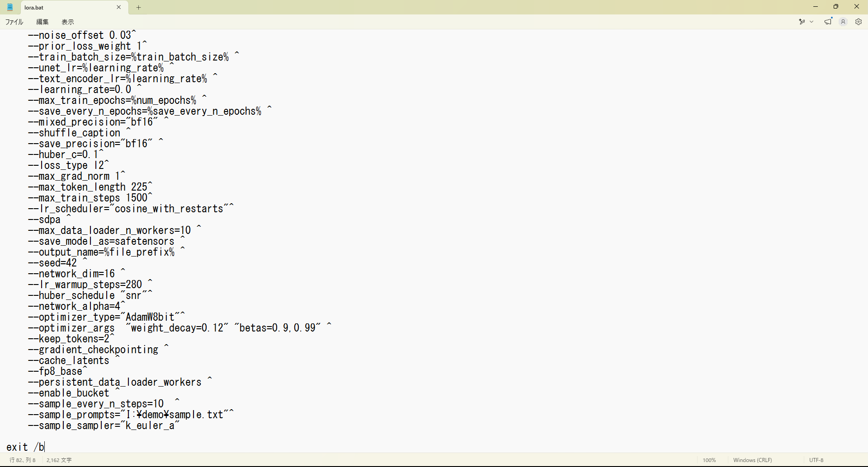Click the Windows (CRLF) line ending indicator
The width and height of the screenshot is (868, 467).
click(753, 460)
